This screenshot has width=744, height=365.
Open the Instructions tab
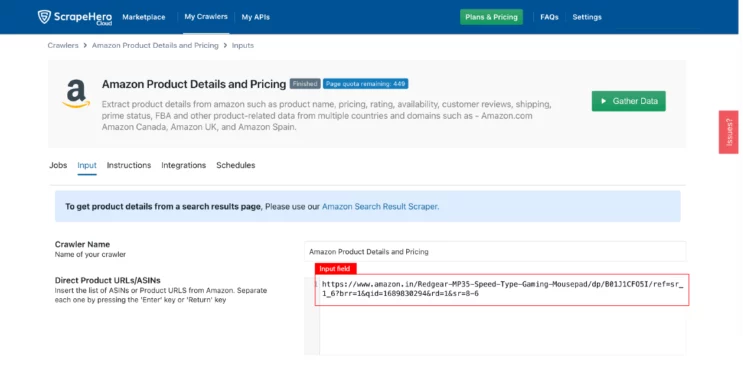(129, 165)
